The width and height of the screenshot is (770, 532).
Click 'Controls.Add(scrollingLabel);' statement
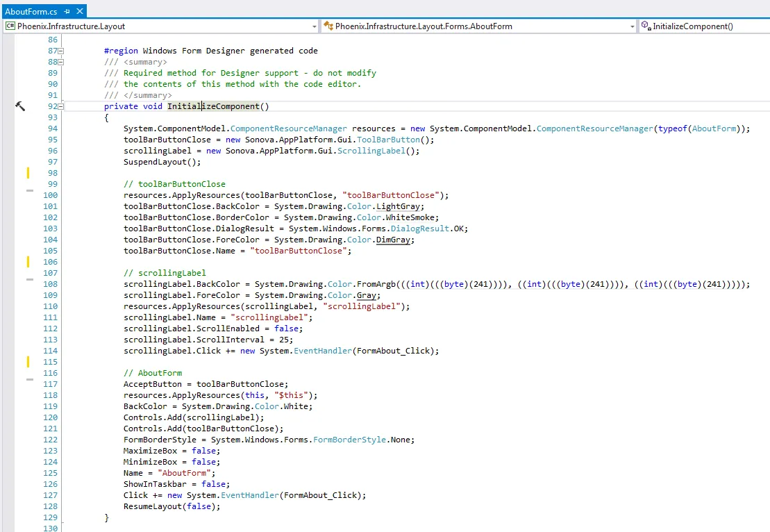[194, 417]
